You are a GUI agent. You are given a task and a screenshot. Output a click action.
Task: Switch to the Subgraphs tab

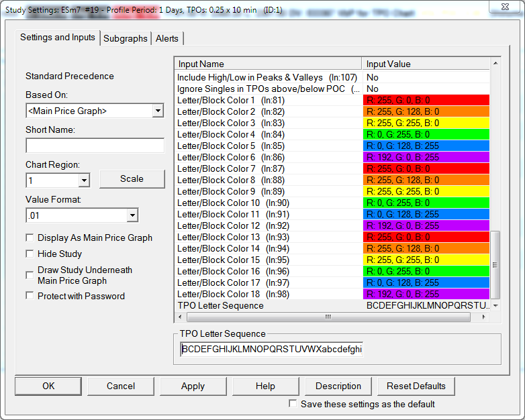click(x=125, y=38)
